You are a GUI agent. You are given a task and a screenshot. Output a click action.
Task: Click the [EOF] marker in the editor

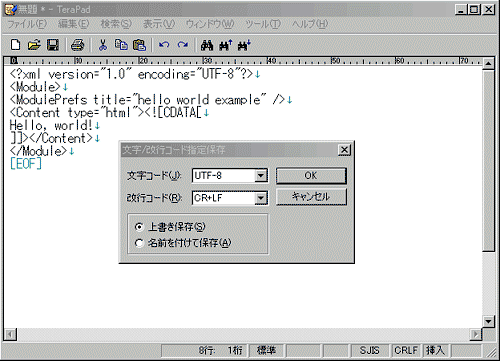click(x=26, y=164)
